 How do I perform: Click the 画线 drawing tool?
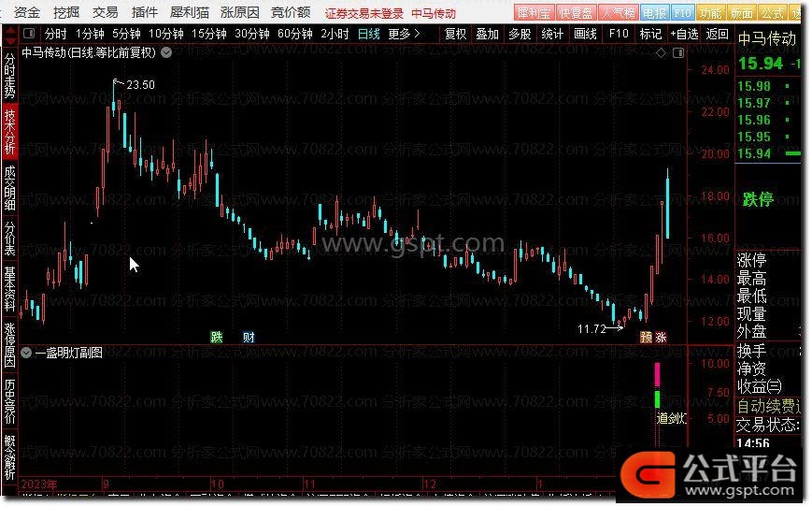(x=585, y=35)
